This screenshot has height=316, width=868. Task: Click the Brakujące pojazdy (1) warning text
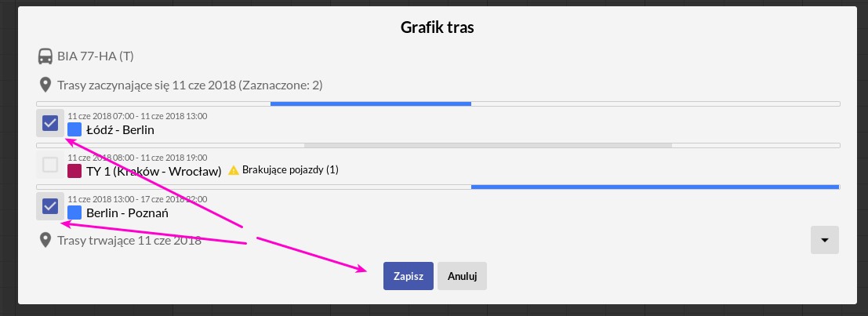click(290, 170)
